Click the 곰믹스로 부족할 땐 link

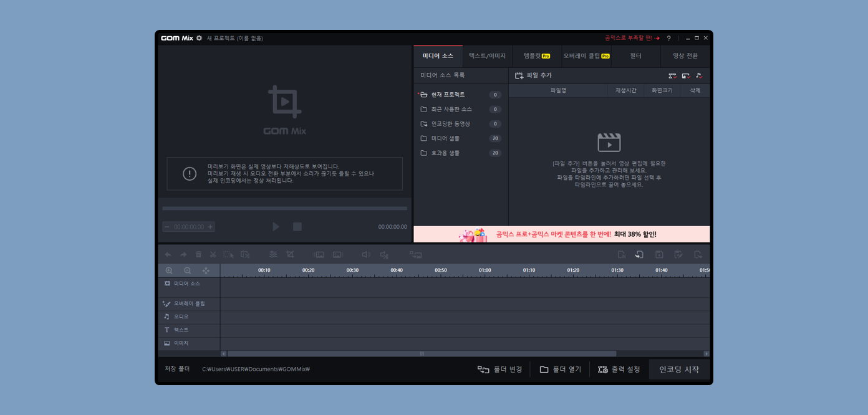tap(632, 38)
